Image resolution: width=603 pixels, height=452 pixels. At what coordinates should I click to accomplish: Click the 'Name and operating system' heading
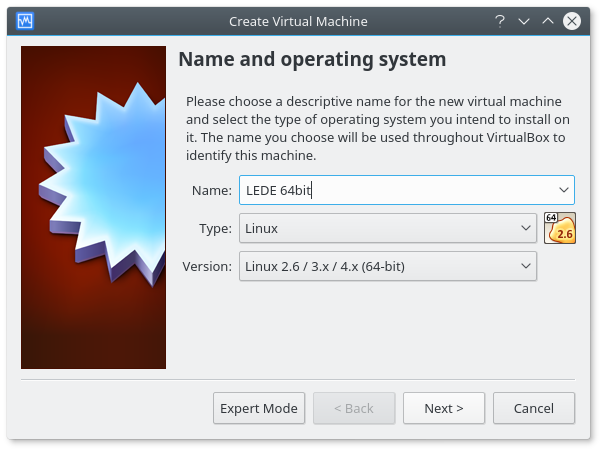click(x=312, y=59)
